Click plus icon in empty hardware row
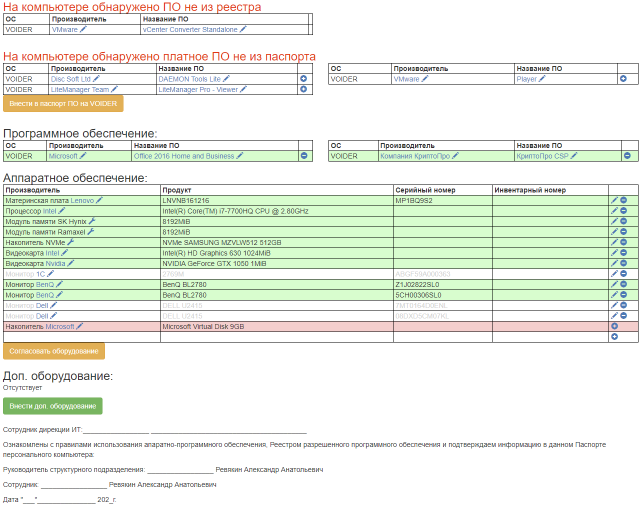This screenshot has width=639, height=516. (615, 337)
